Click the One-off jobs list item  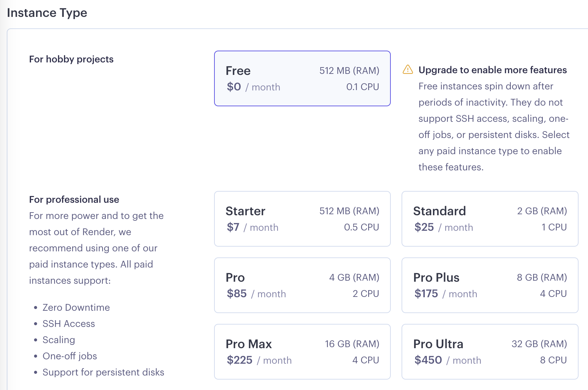pyautogui.click(x=69, y=356)
